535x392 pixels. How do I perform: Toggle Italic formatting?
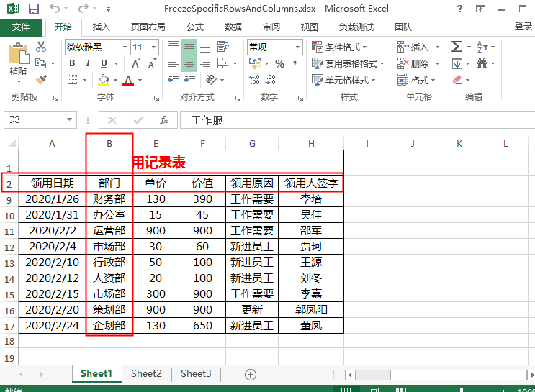pos(88,63)
